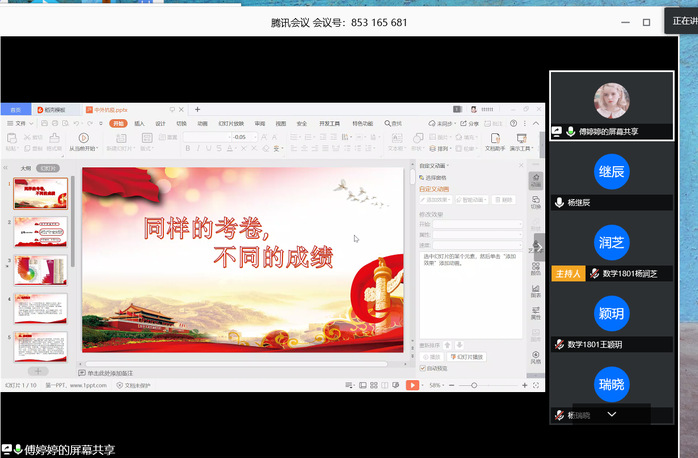Viewport: 698px width, 458px height.
Task: Open new document tab with plus icon
Action: click(197, 109)
